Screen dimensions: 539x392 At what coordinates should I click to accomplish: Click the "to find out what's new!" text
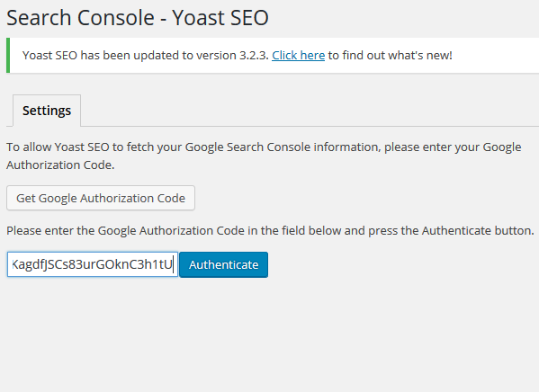tap(391, 56)
